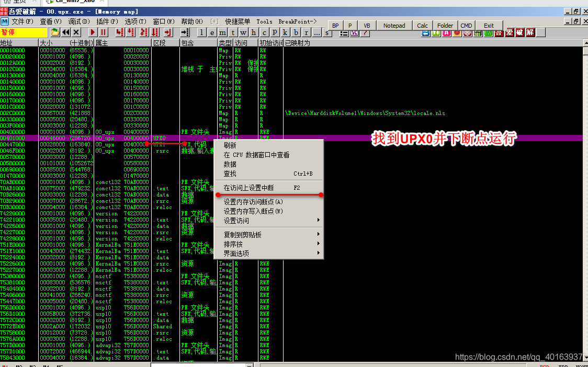This screenshot has height=367, width=588.
Task: Click the open file toolbar icon
Action: click(55, 32)
